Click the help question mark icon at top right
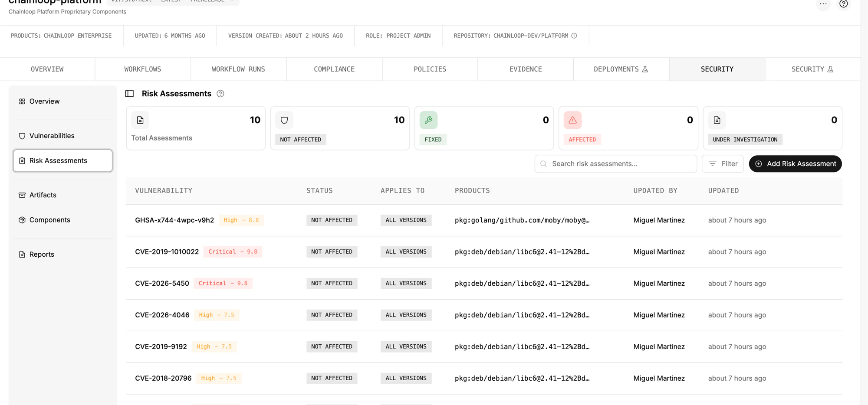The image size is (868, 405). click(x=843, y=4)
